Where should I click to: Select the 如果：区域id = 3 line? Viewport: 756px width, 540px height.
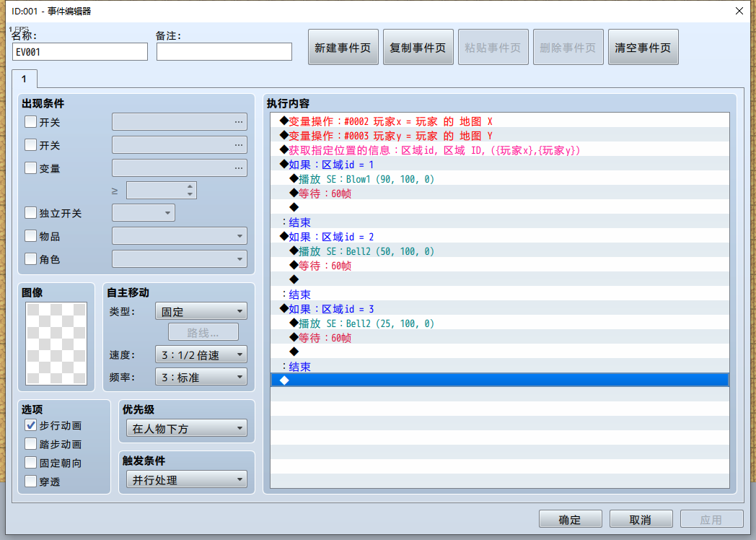pyautogui.click(x=499, y=309)
